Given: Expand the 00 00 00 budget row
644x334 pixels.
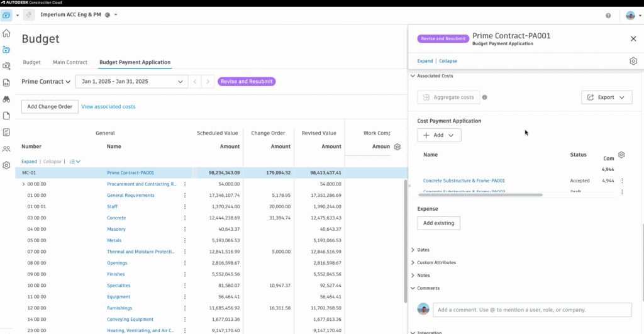Looking at the screenshot, I should [23, 184].
